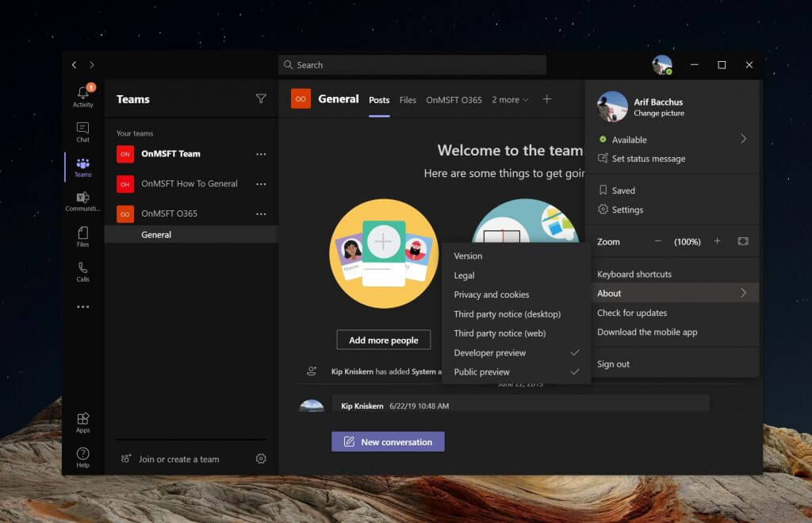Click Change picture link
Image resolution: width=812 pixels, height=523 pixels.
pyautogui.click(x=659, y=113)
